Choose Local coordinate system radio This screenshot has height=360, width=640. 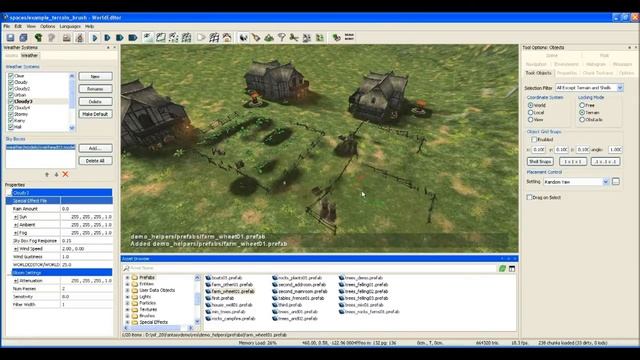(x=531, y=113)
